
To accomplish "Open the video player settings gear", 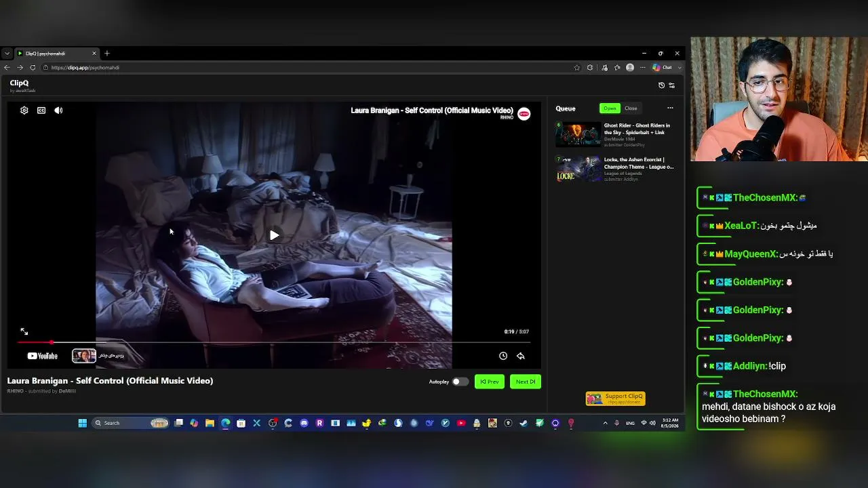I will [x=24, y=110].
